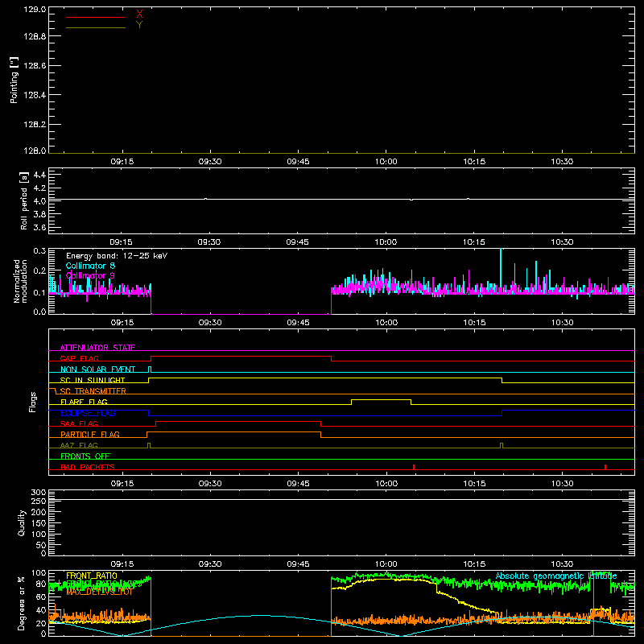Screen dimensions: 644x644
Task: Click 09:30 time label under Pointing plot
Action: pos(210,162)
